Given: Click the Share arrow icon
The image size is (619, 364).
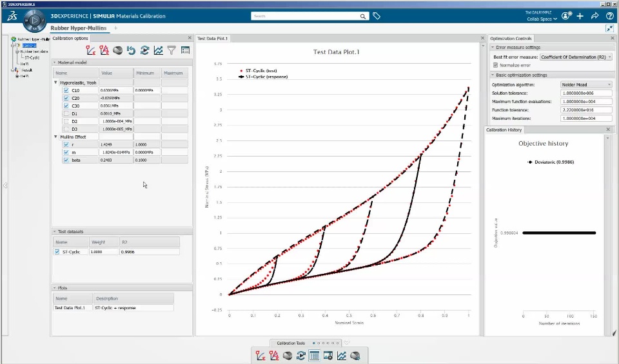Looking at the screenshot, I should (595, 15).
